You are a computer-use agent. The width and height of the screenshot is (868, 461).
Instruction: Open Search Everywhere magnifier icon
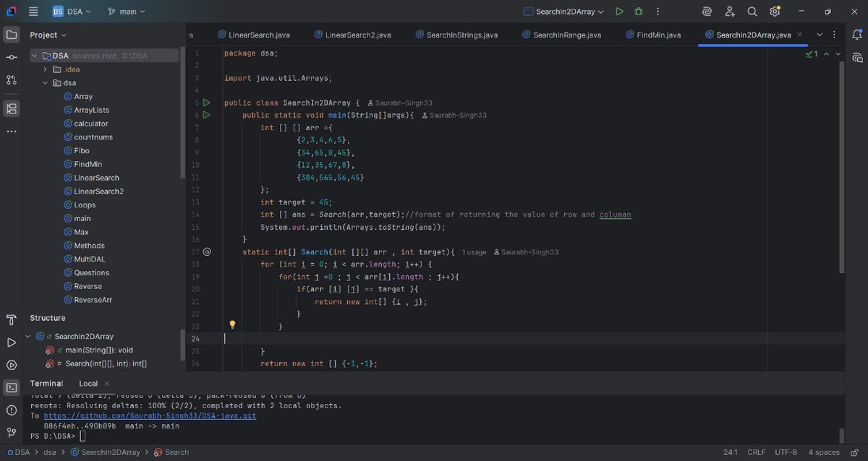tap(752, 12)
